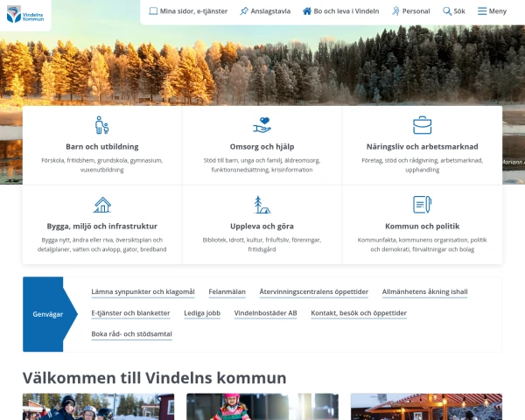Click the tree and tent icon
This screenshot has height=420, width=525.
[x=262, y=205]
